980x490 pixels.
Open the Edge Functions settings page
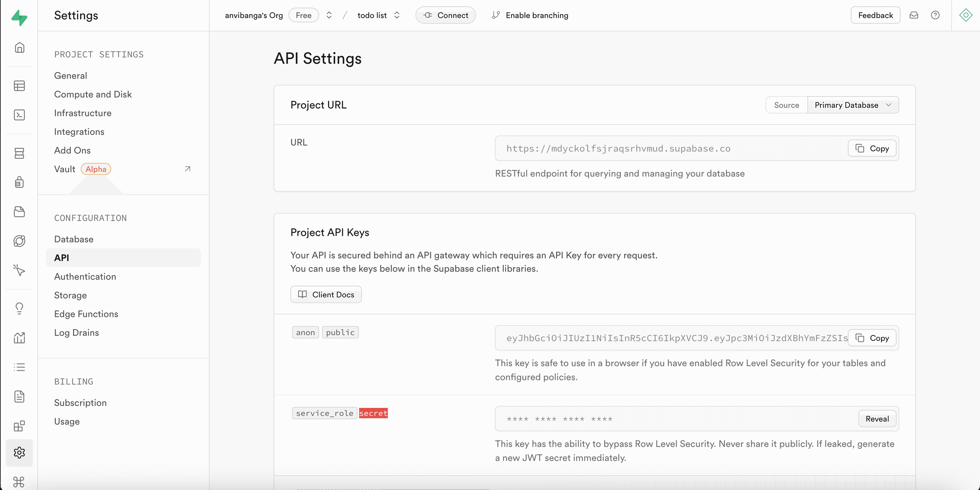click(86, 314)
